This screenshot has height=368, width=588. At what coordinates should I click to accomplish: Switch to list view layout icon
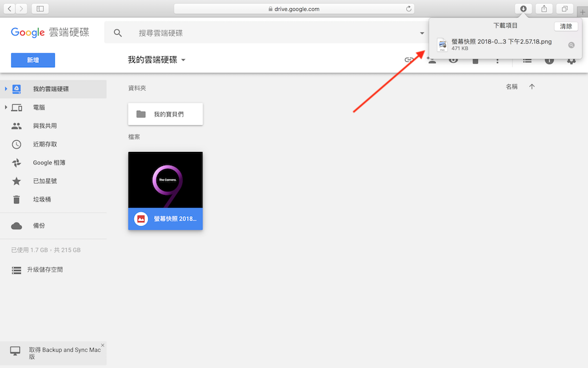(527, 61)
